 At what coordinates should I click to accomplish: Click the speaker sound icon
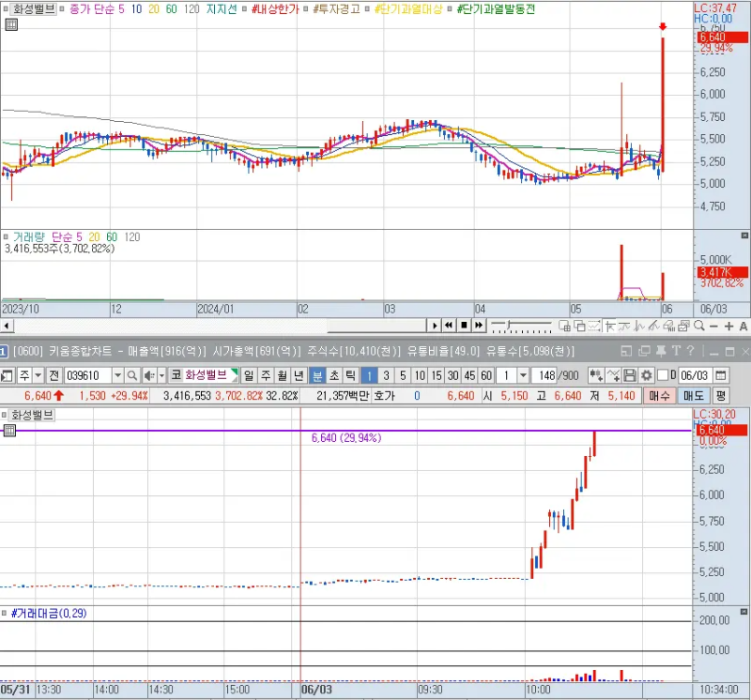coord(149,375)
